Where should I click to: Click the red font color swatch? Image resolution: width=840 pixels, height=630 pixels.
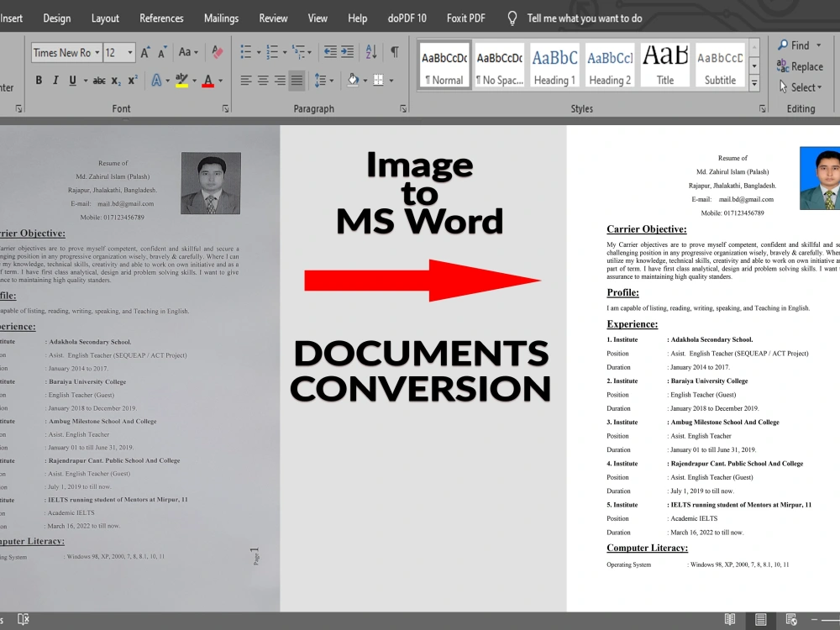coord(208,81)
